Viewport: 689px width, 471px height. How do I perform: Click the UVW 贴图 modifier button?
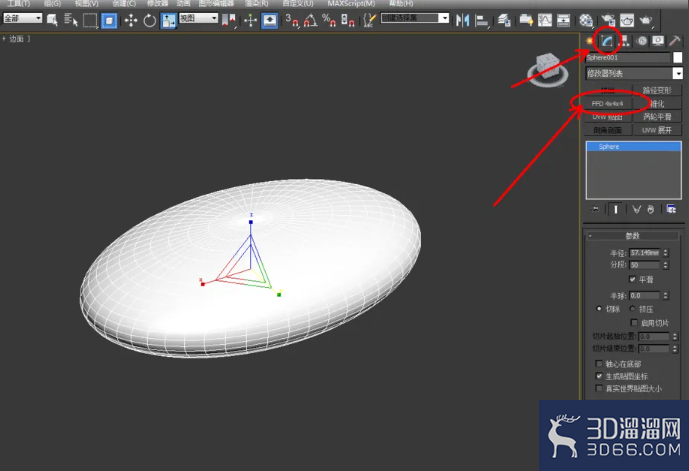pos(608,117)
